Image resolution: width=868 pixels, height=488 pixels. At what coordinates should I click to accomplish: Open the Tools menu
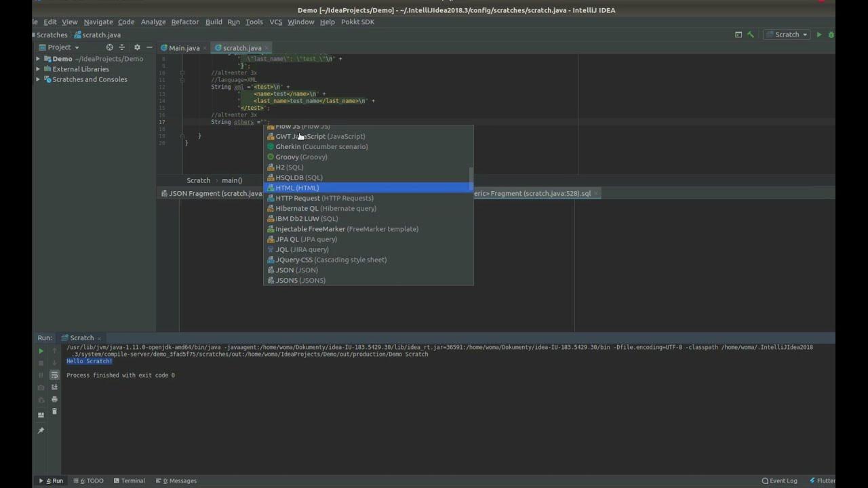coord(254,22)
